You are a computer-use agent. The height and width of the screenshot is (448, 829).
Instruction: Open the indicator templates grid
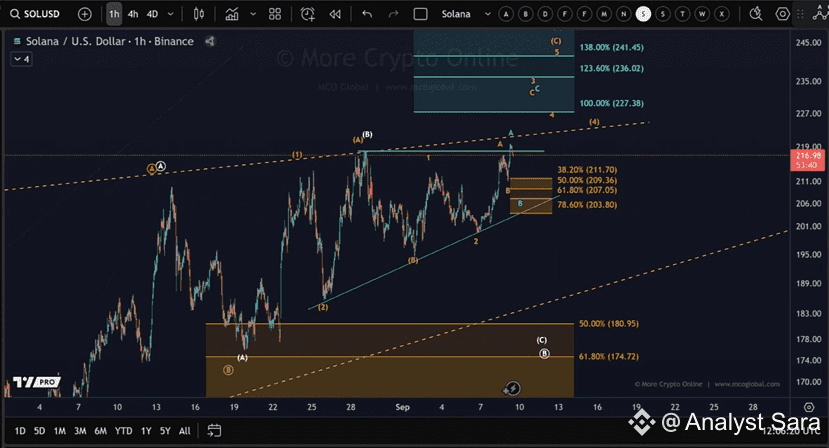pos(275,14)
